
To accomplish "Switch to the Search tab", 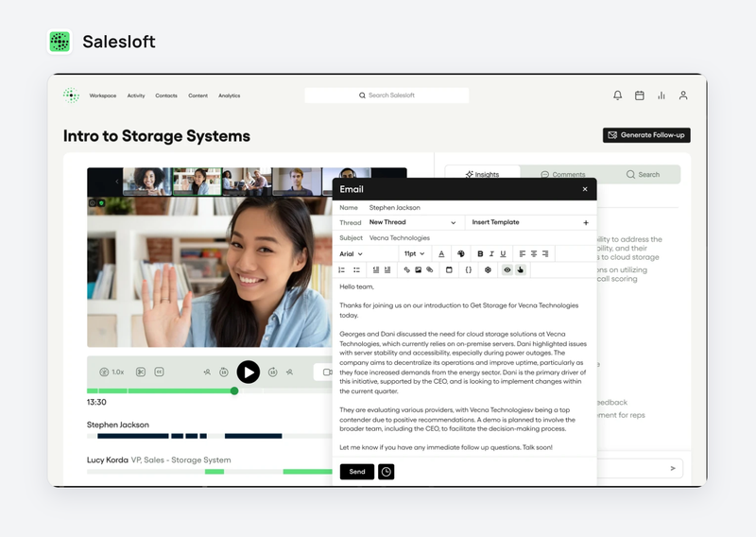I will [643, 174].
